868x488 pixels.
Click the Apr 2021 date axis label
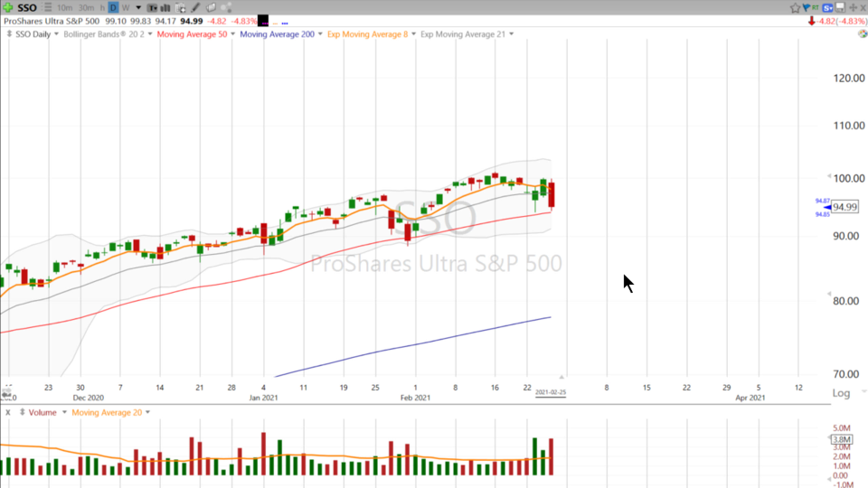(x=750, y=398)
